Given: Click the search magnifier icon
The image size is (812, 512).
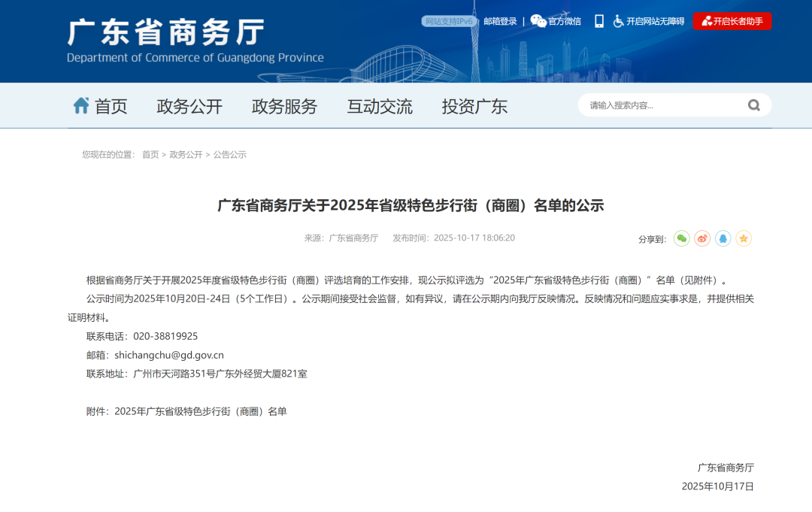Looking at the screenshot, I should pos(753,105).
